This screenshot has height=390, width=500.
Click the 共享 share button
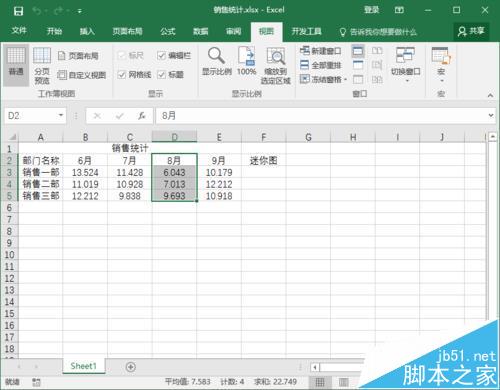(471, 31)
